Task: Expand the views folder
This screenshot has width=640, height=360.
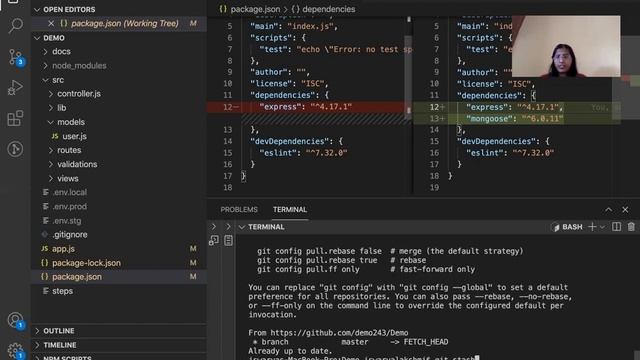Action: coord(68,178)
